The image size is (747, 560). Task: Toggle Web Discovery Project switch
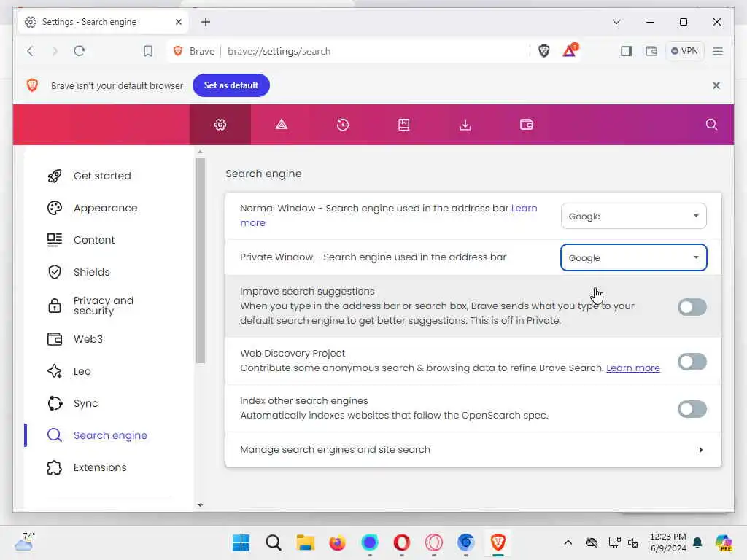click(692, 362)
